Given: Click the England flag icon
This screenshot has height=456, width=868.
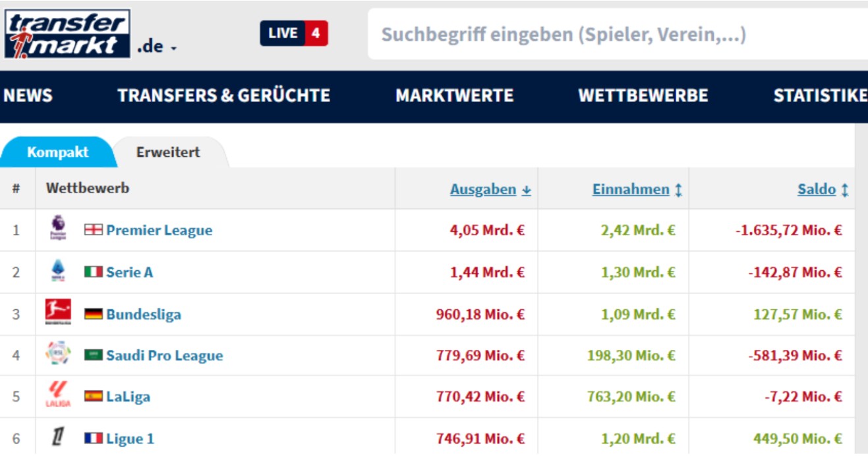Looking at the screenshot, I should pyautogui.click(x=94, y=230).
